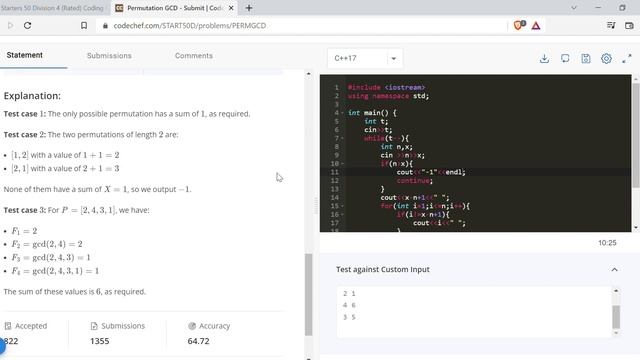Click the custom input line '3 5'
640x360 pixels.
click(349, 317)
